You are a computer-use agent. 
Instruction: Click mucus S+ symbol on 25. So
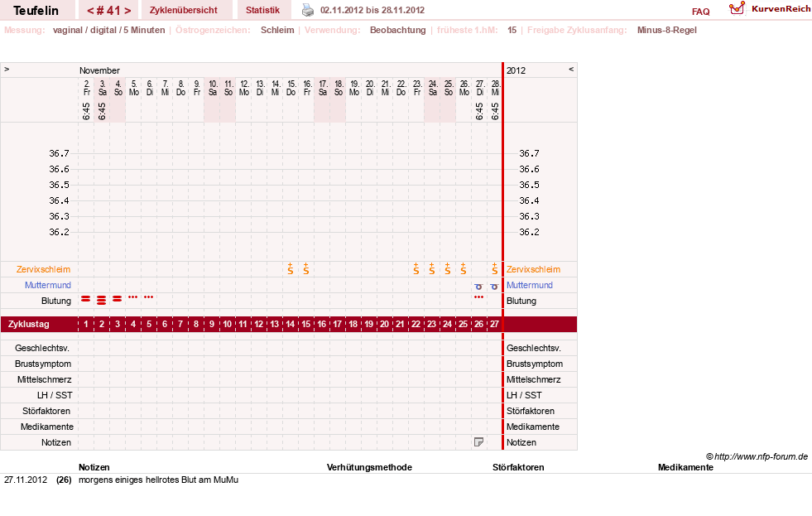(448, 268)
